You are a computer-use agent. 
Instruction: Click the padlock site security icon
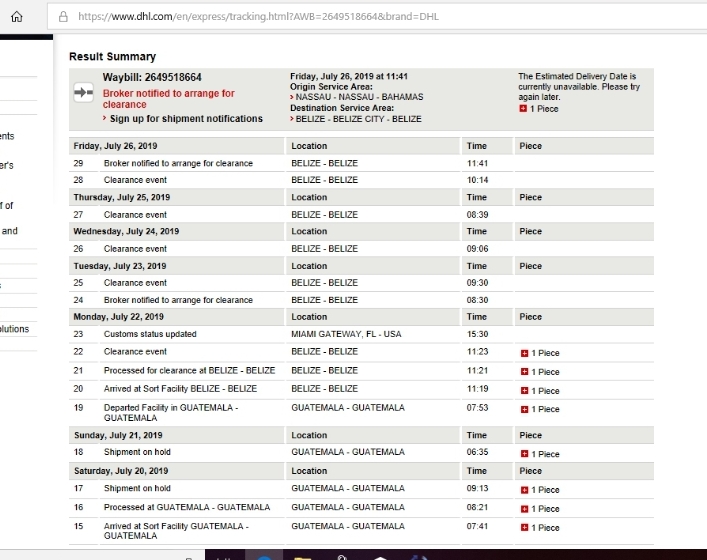[63, 17]
